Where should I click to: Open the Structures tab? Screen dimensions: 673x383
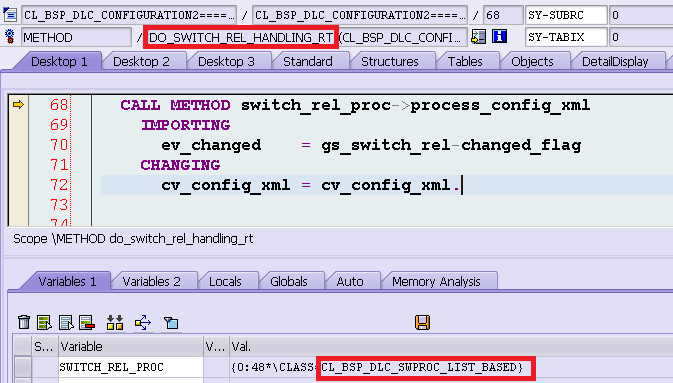coord(390,61)
